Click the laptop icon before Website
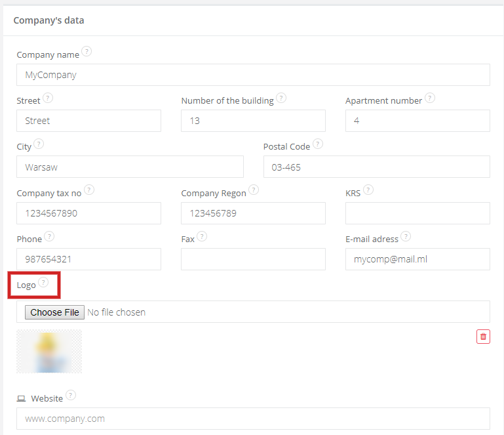The image size is (504, 435). click(21, 399)
